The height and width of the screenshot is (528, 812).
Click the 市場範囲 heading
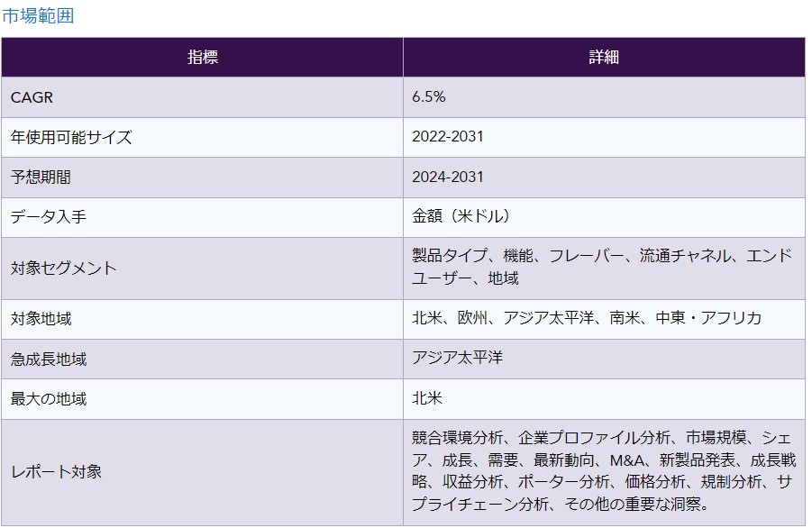click(38, 15)
